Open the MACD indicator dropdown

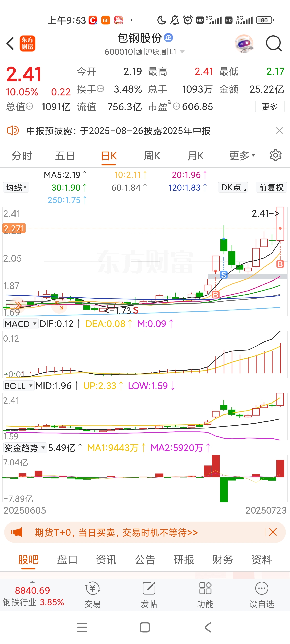click(21, 324)
